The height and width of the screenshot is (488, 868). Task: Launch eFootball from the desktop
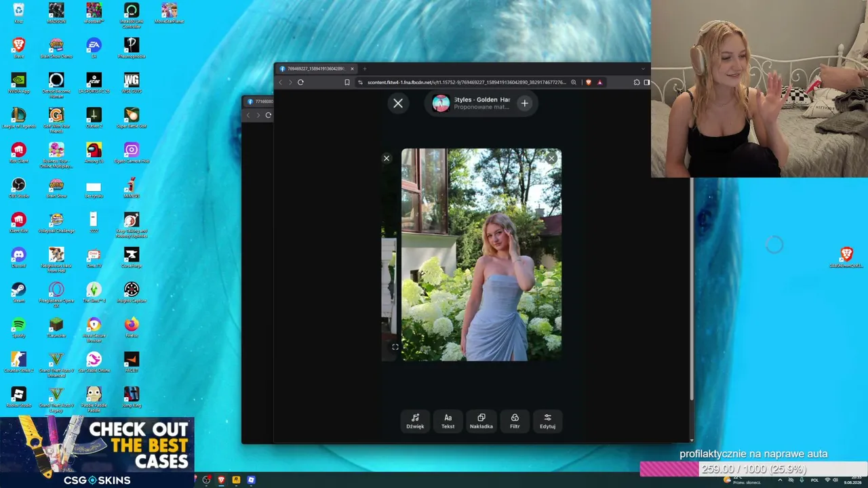94,12
